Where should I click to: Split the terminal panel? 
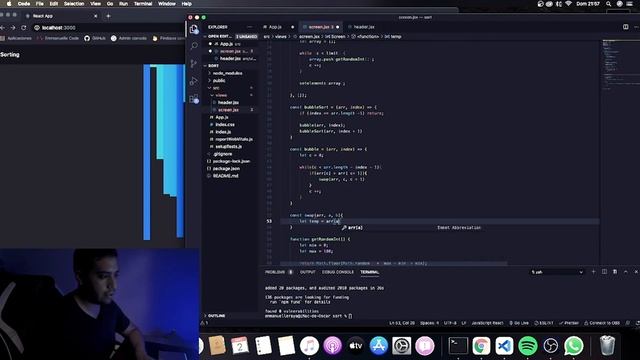coord(604,272)
